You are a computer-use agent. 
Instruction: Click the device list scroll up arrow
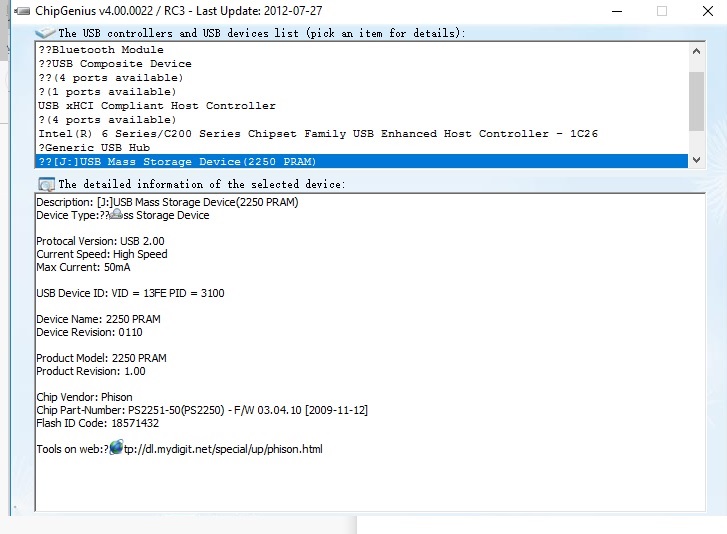tap(696, 51)
